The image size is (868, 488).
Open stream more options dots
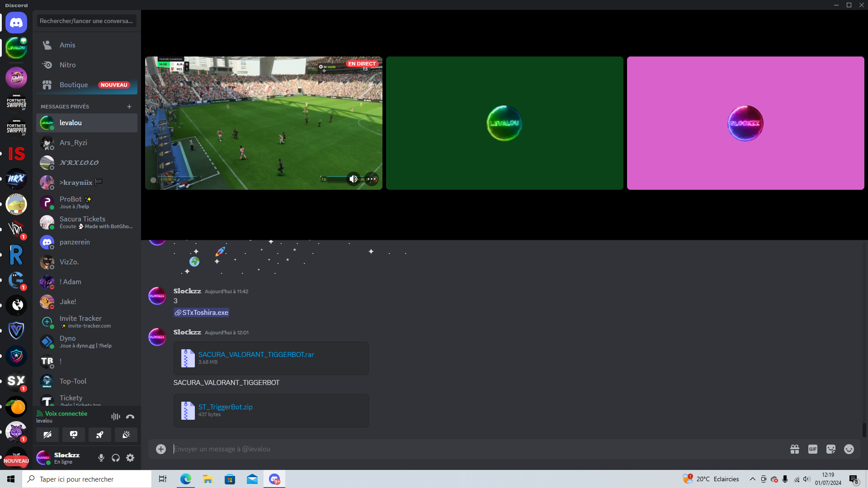372,179
